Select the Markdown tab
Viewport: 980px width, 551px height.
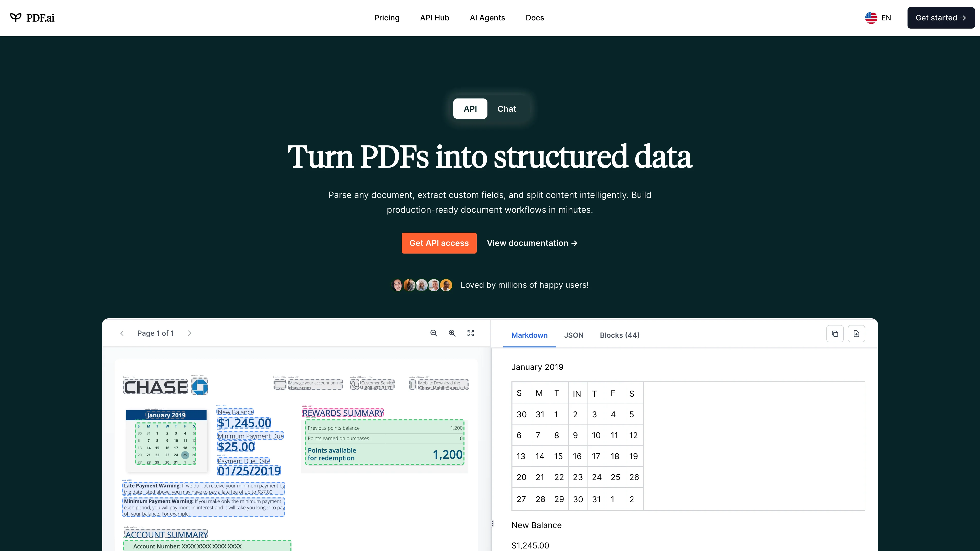529,335
